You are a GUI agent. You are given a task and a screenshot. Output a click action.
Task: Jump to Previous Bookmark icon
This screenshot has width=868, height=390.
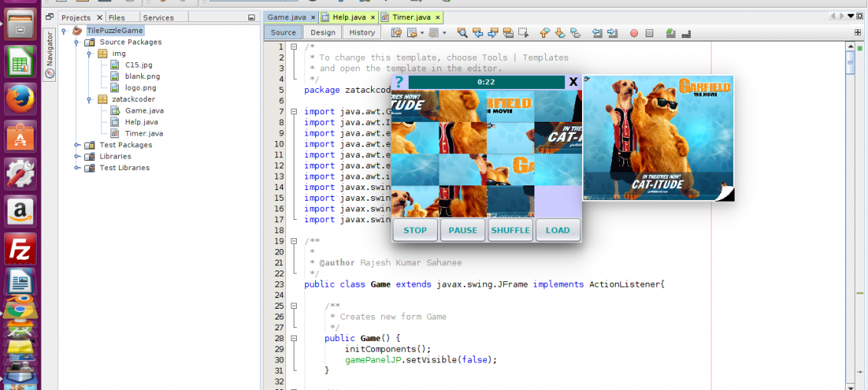click(544, 33)
